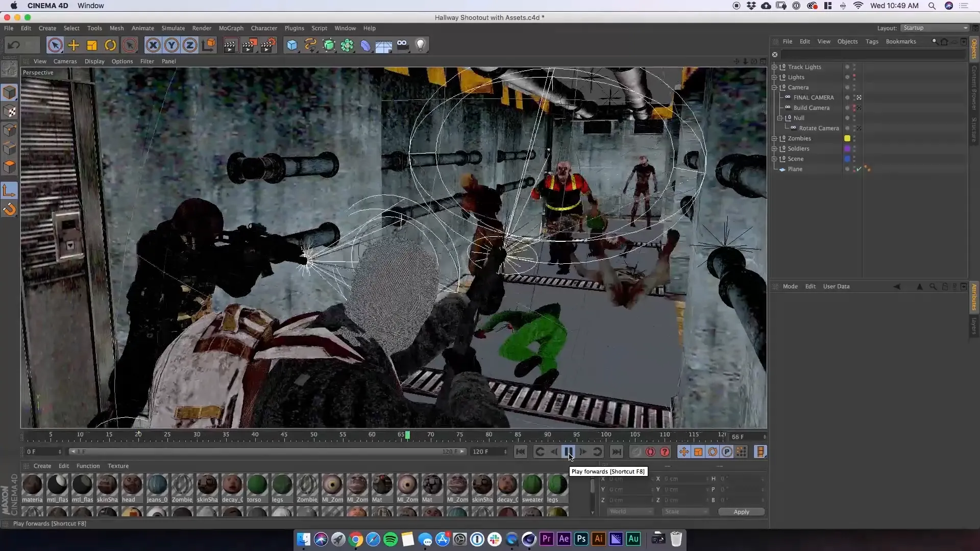Click the light bulb Light icon
This screenshot has width=980, height=551.
point(420,45)
